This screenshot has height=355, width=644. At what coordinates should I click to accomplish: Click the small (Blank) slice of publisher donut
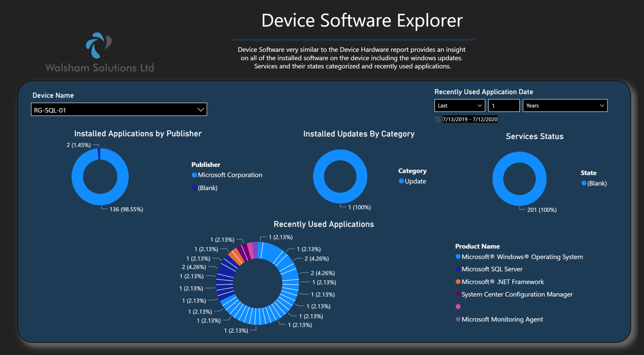click(x=99, y=154)
